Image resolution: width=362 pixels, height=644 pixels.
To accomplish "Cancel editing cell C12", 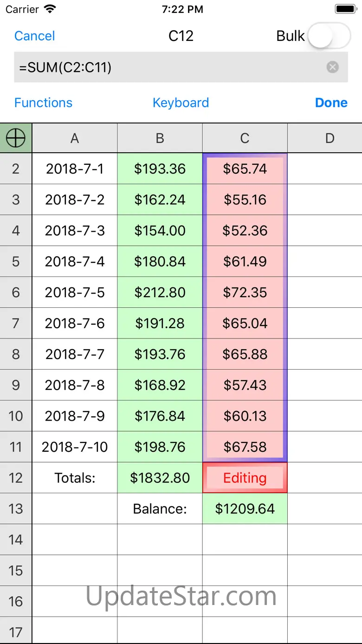I will click(34, 36).
